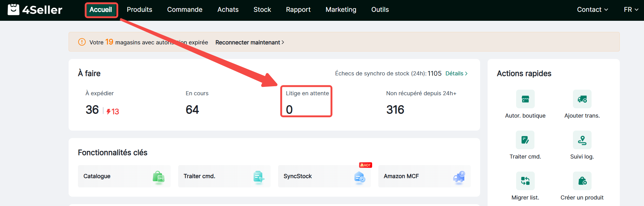Open the Commande menu
Viewport: 644px width, 206px height.
click(185, 10)
